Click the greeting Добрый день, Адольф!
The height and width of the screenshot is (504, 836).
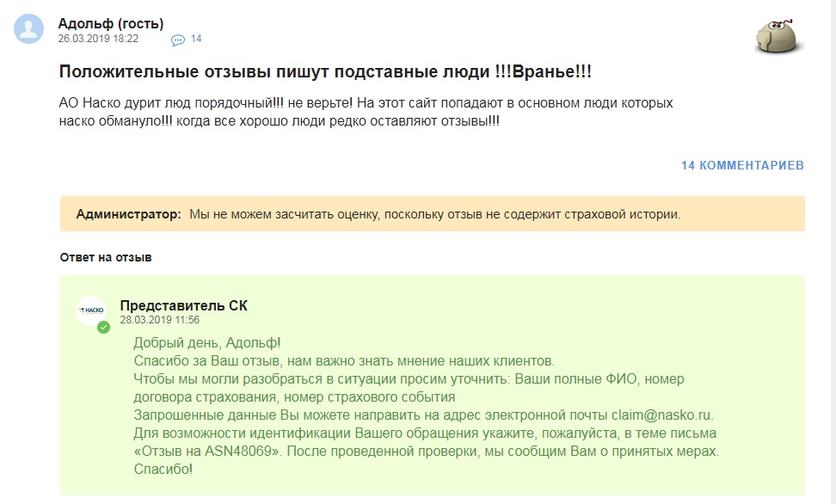pyautogui.click(x=207, y=343)
